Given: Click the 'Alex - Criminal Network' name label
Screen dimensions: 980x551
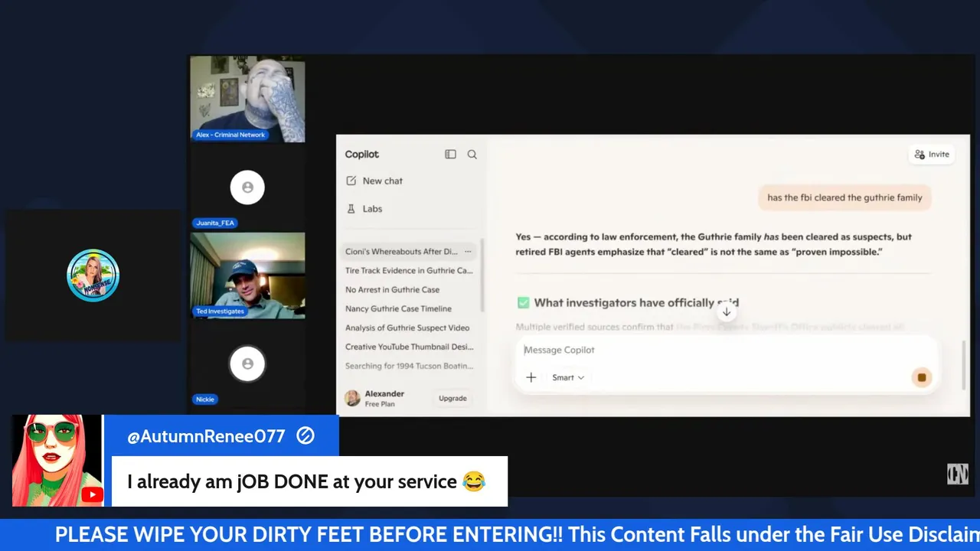Looking at the screenshot, I should click(230, 135).
